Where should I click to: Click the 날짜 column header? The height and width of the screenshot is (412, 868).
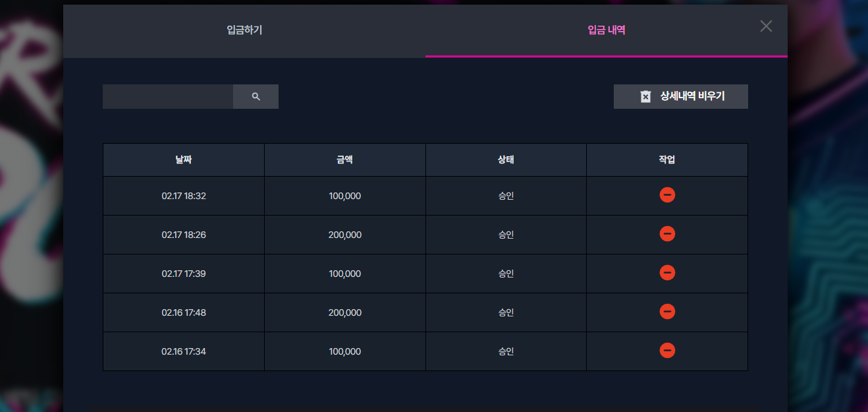[x=184, y=160]
